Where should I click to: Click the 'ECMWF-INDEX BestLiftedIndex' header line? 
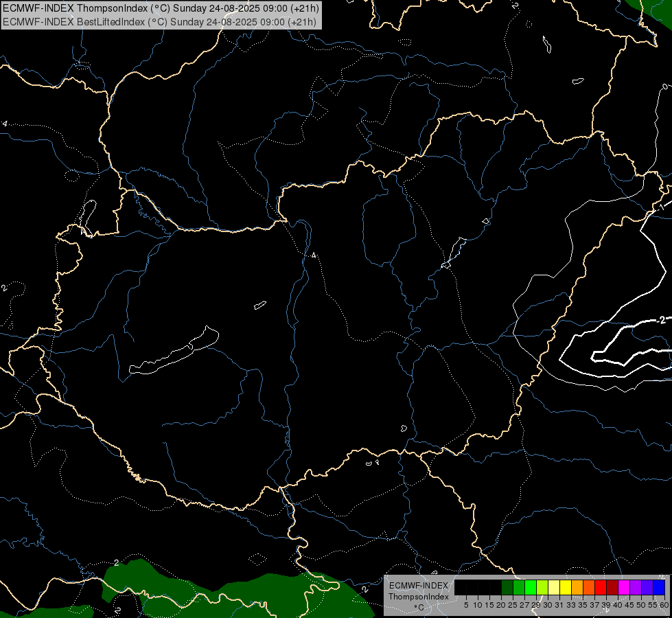click(159, 22)
